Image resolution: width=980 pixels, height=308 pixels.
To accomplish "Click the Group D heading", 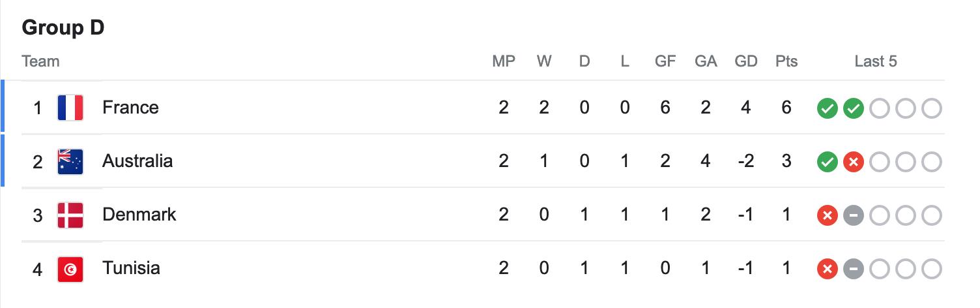I will coord(63,28).
